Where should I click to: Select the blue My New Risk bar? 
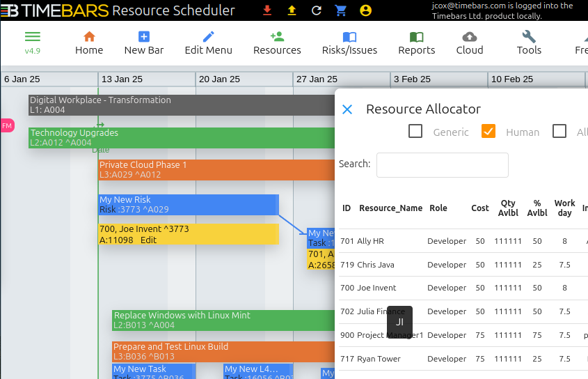point(189,205)
